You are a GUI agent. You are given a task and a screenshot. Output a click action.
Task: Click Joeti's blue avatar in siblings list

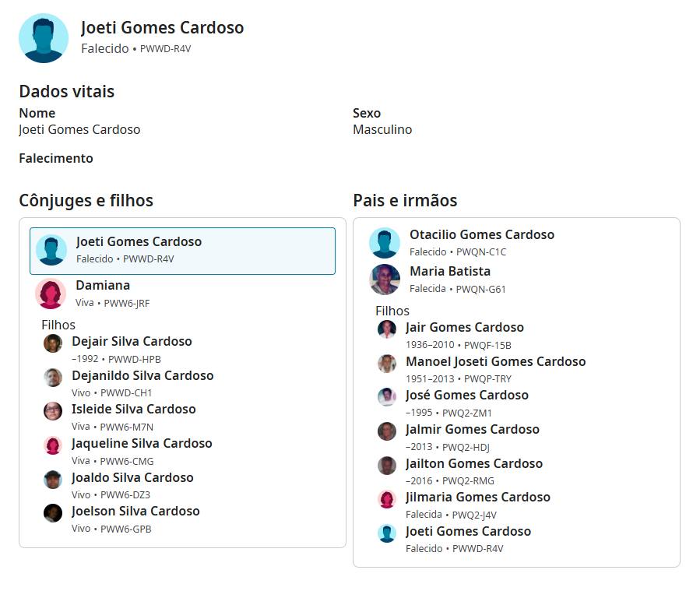(387, 533)
